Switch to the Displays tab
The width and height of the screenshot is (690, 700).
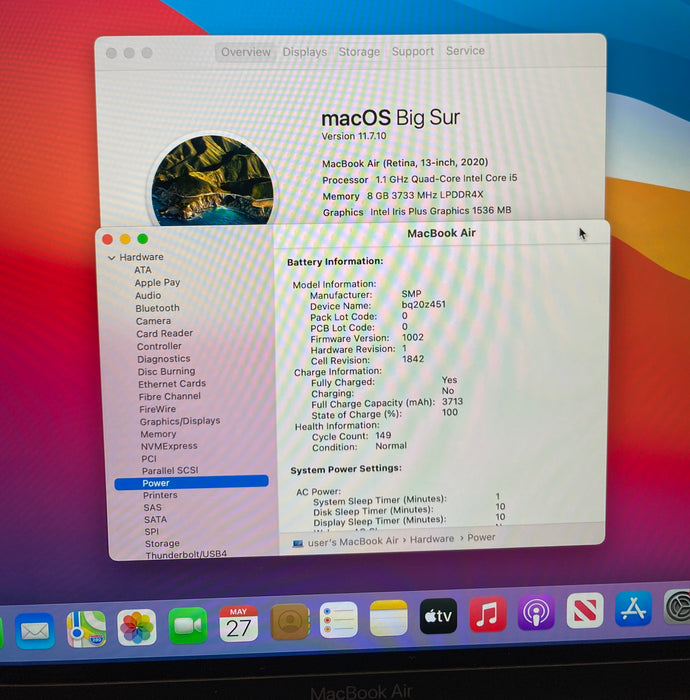(x=305, y=52)
